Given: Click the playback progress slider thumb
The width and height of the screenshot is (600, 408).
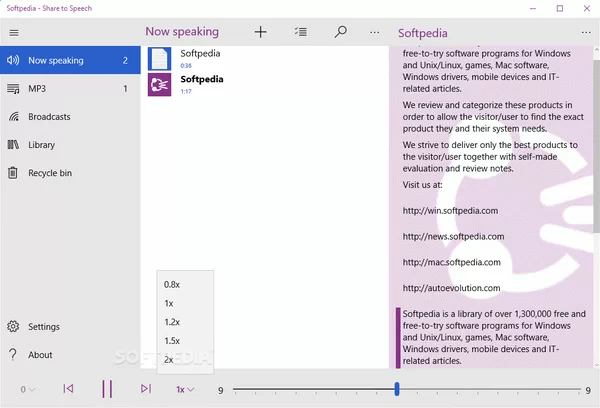Looking at the screenshot, I should click(397, 389).
